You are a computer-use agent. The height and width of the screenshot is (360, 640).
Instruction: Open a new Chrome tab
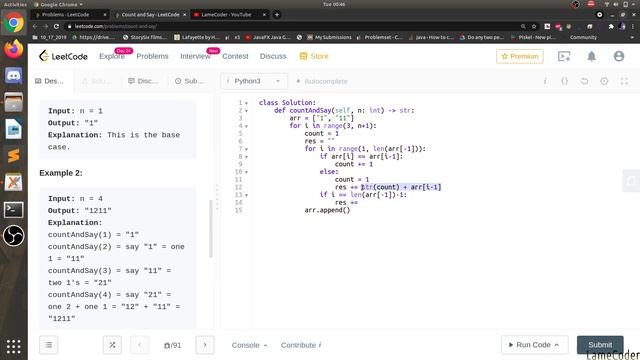pos(277,15)
